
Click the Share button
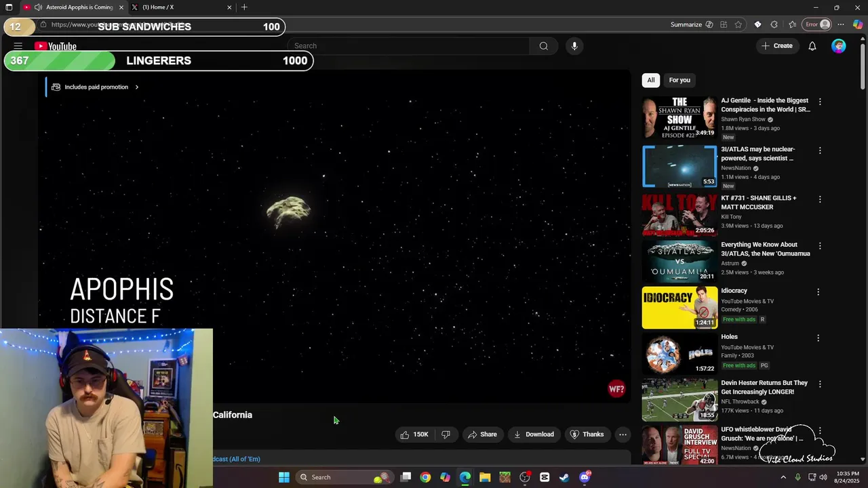pyautogui.click(x=482, y=434)
